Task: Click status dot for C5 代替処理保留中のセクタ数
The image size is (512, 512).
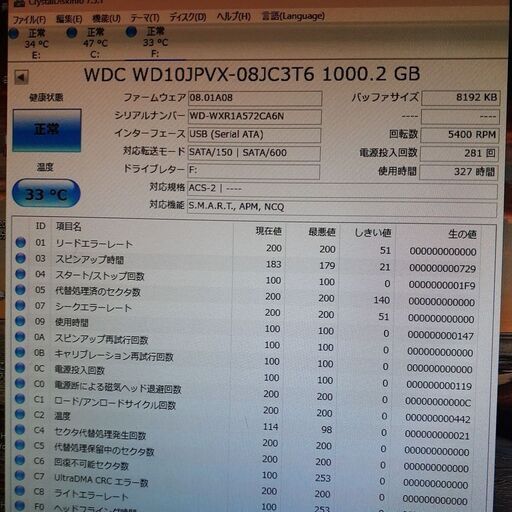Action: pyautogui.click(x=20, y=445)
